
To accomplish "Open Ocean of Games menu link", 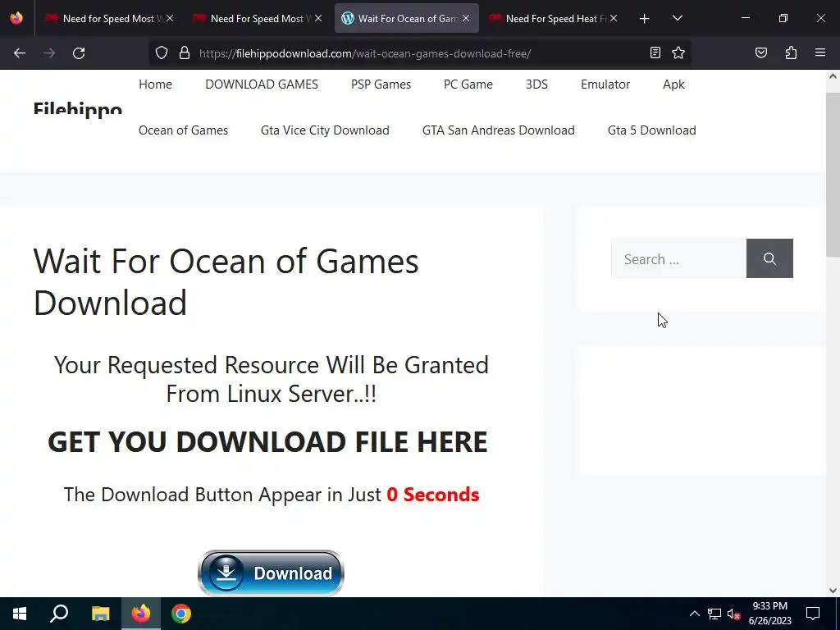I will 183,130.
